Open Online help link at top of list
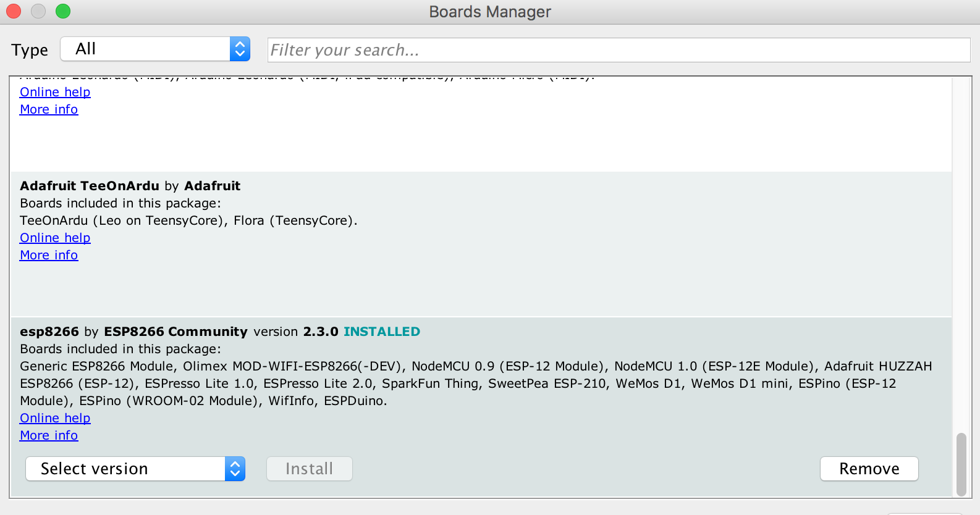The width and height of the screenshot is (980, 515). 55,92
